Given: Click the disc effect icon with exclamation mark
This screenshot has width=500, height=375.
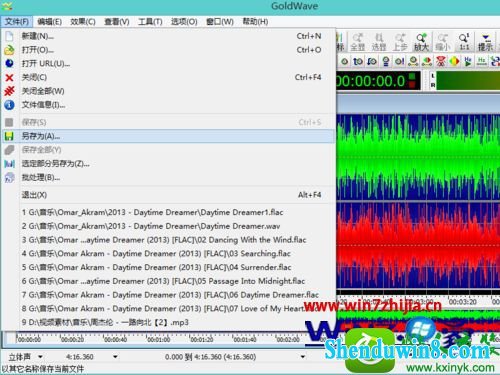Looking at the screenshot, I should [399, 61].
